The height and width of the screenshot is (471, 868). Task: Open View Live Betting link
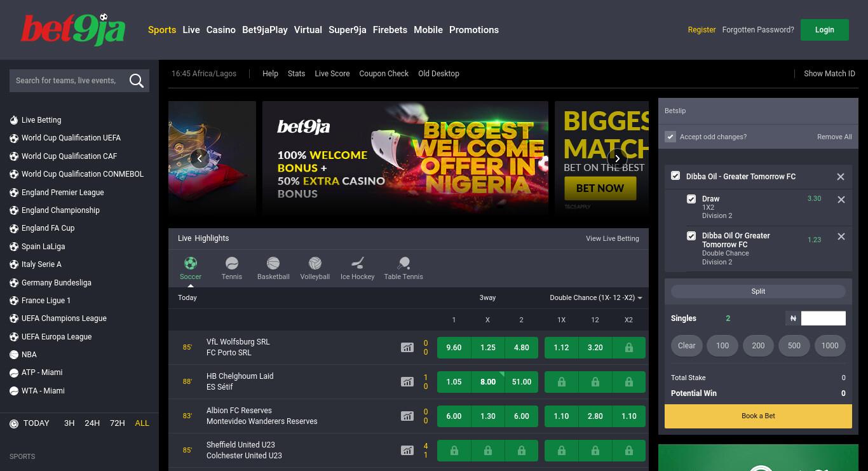pyautogui.click(x=613, y=238)
